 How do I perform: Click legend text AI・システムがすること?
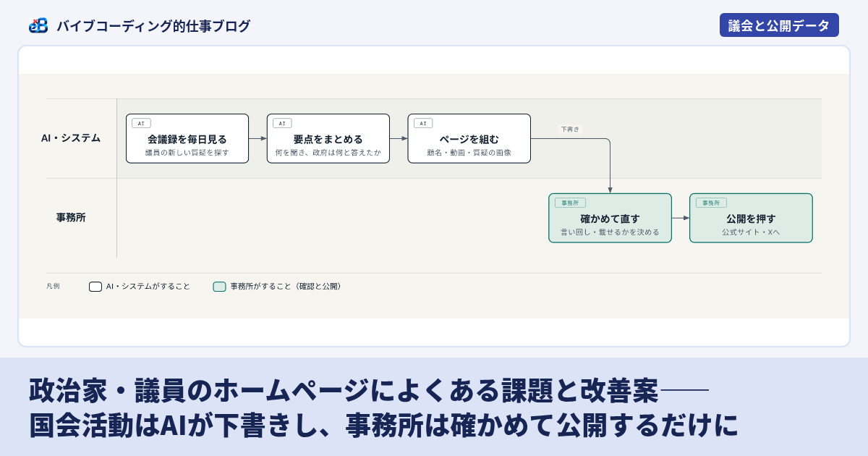point(148,287)
